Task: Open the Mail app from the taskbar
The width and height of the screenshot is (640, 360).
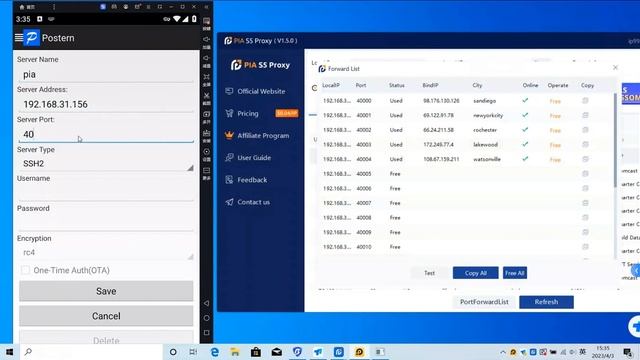Action: pyautogui.click(x=277, y=352)
